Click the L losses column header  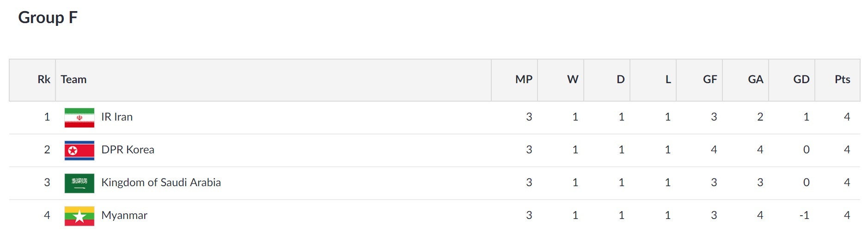[x=668, y=79]
